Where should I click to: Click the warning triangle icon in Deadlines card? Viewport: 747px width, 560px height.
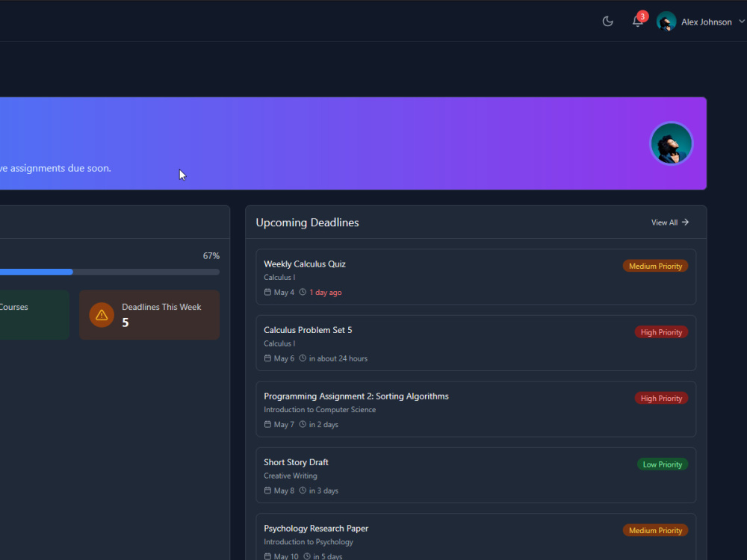click(x=102, y=315)
